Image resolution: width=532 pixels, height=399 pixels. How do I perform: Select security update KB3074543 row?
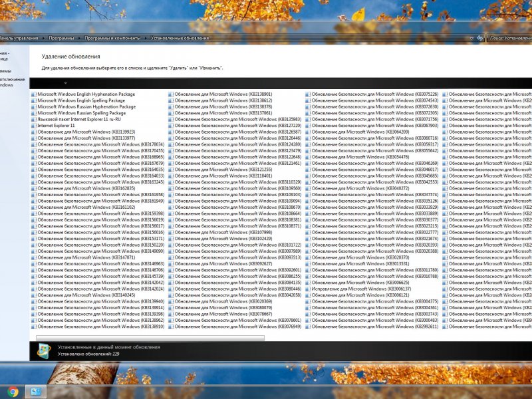click(x=372, y=101)
